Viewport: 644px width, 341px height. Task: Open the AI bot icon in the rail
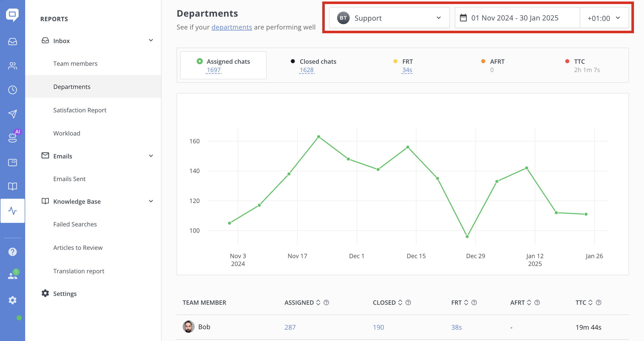[x=13, y=138]
